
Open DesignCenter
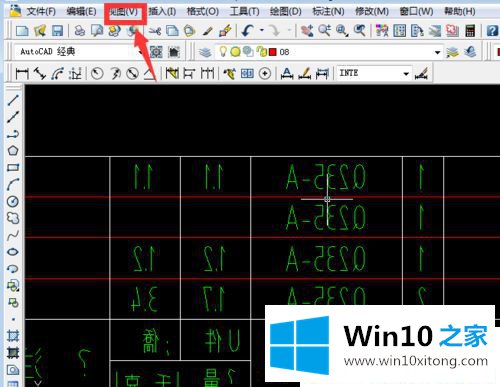pos(399,31)
